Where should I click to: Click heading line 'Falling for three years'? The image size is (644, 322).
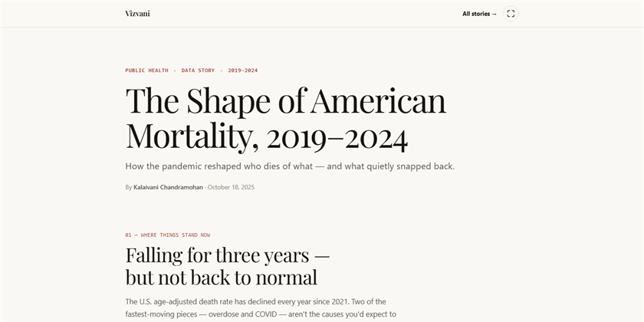click(x=228, y=255)
